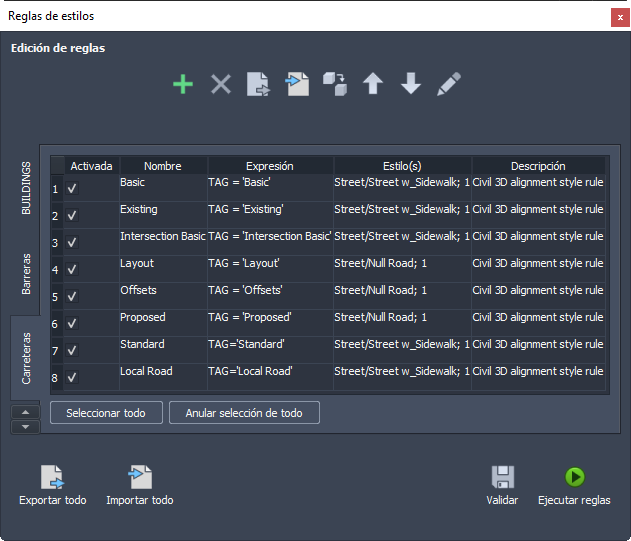Select row header number 8

[x=57, y=378]
